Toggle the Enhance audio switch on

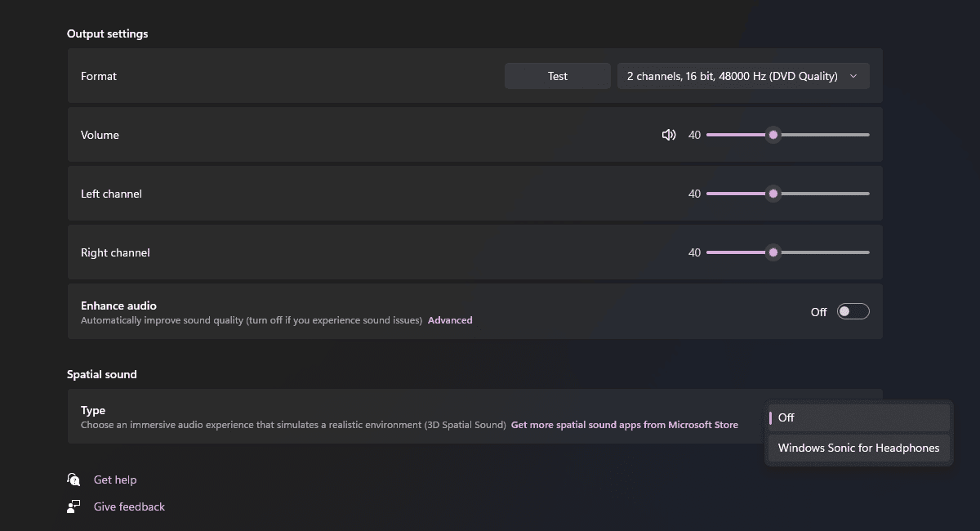point(853,311)
